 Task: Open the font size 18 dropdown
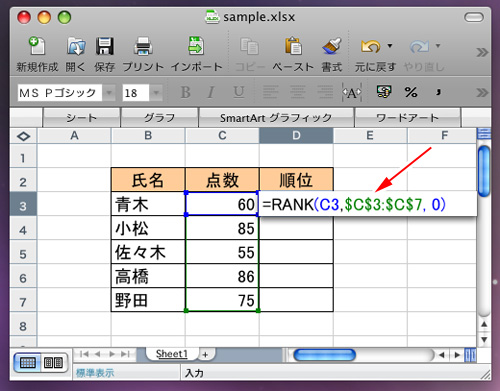pyautogui.click(x=156, y=93)
